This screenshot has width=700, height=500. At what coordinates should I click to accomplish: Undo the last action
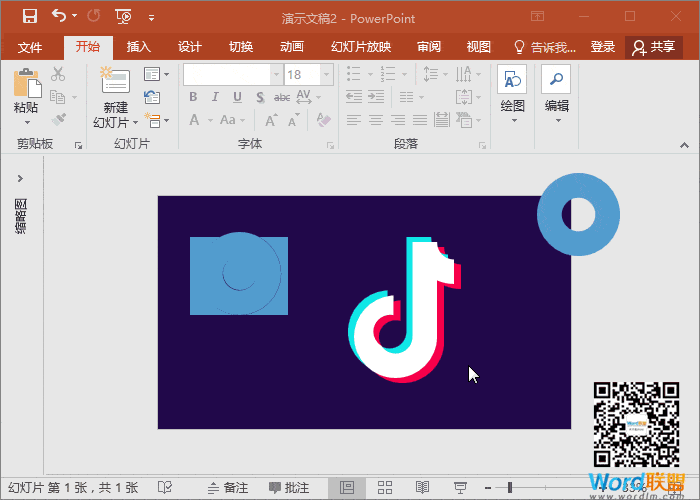coord(59,17)
